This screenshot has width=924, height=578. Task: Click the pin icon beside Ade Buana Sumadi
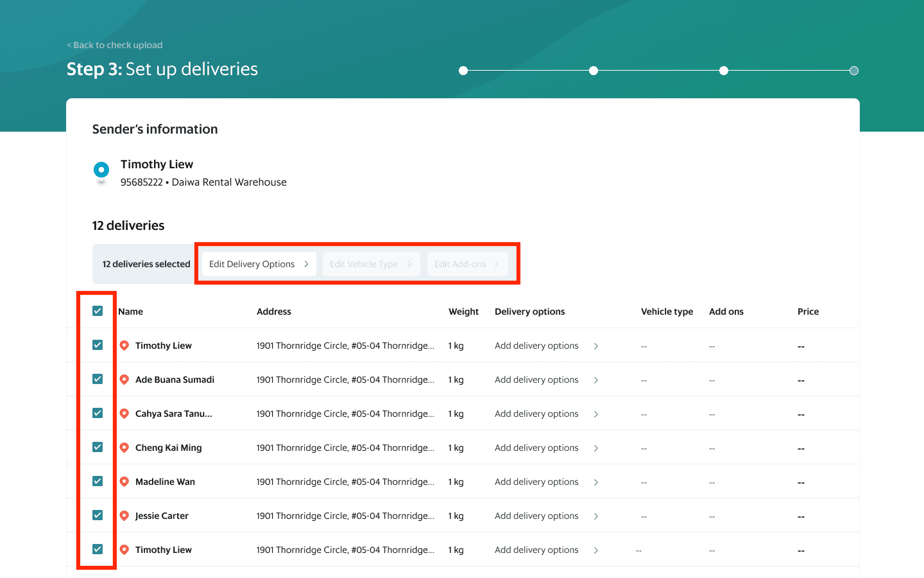(124, 380)
